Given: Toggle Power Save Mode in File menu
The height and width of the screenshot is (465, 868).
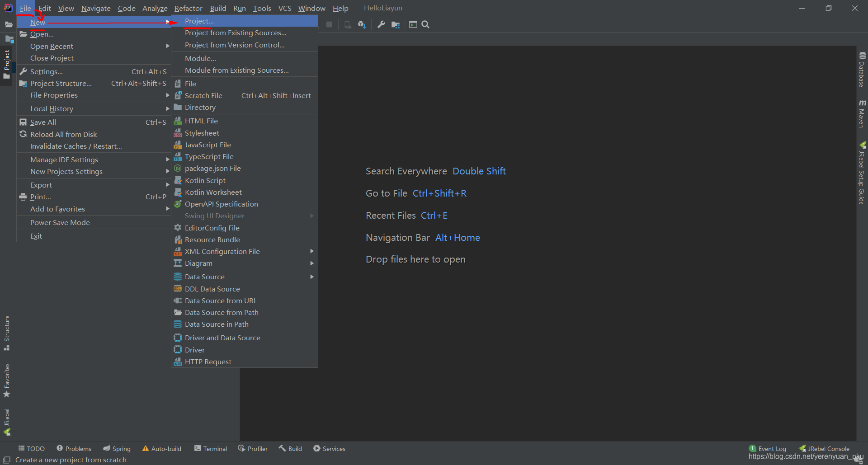Looking at the screenshot, I should click(94, 222).
